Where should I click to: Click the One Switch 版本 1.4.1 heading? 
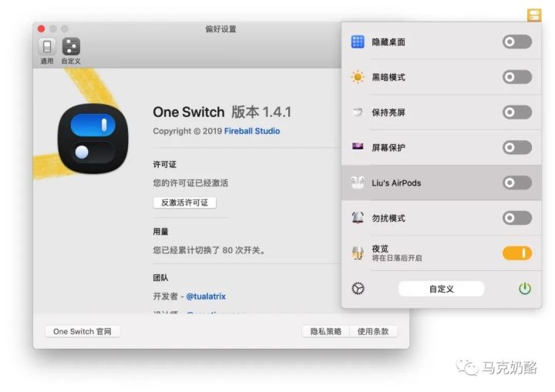[222, 112]
